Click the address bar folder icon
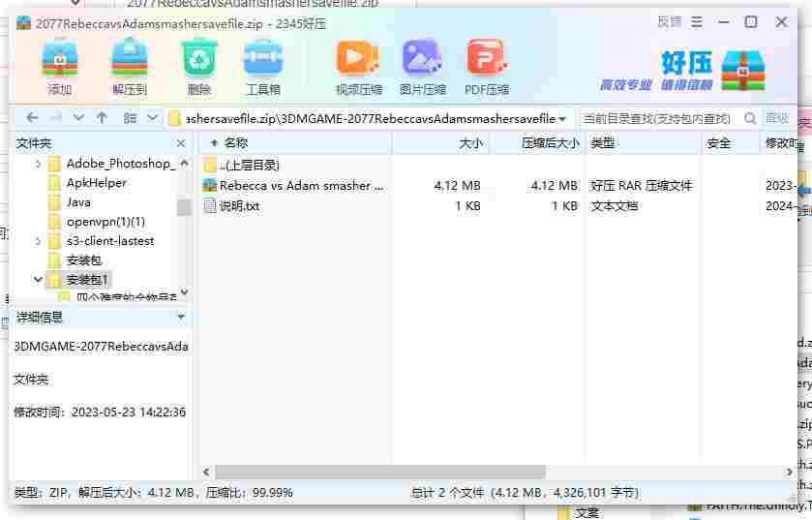Screen dimensions: 812x520 click(174, 118)
